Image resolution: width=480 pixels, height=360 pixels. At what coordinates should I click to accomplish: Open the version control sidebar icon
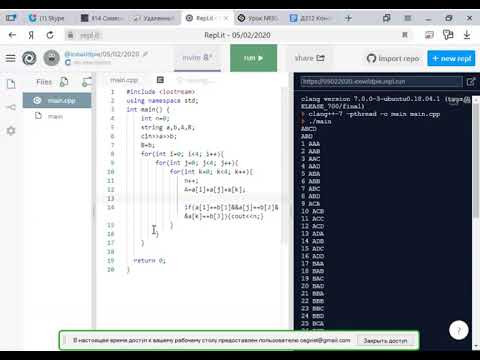pos(11,107)
